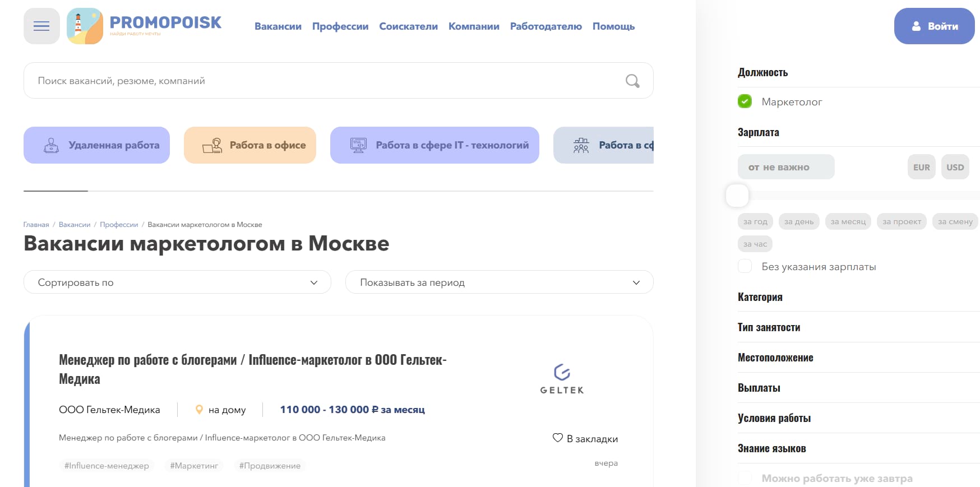This screenshot has height=487, width=980.
Task: Open the hamburger menu button
Action: point(41,26)
